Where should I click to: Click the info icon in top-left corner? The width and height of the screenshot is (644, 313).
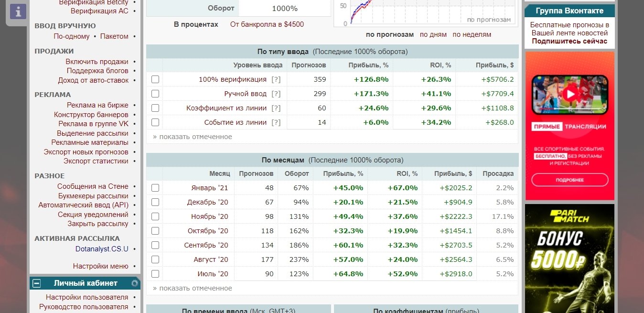18,11
